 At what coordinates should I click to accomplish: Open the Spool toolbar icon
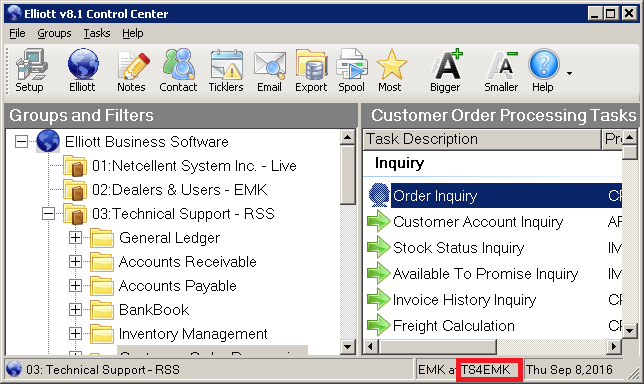352,70
